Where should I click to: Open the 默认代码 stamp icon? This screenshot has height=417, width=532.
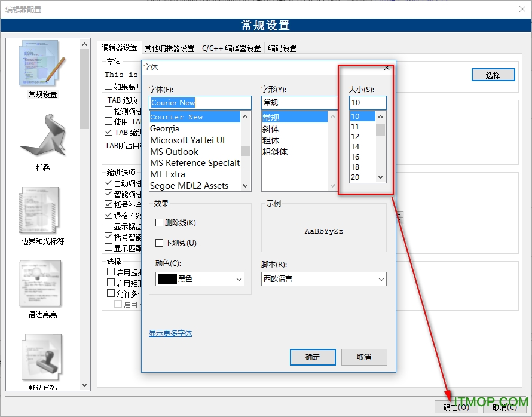point(43,357)
